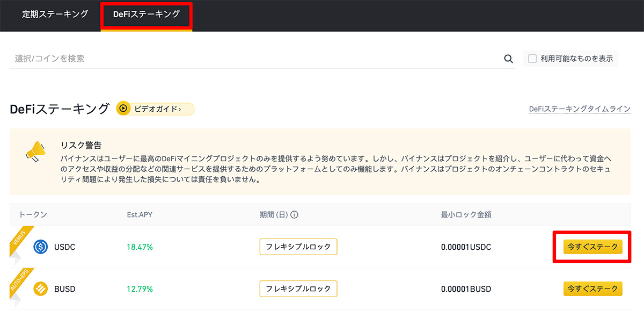Click the 選択/コインを検索 search field
Viewport: 644px width, 310px height.
tap(262, 59)
